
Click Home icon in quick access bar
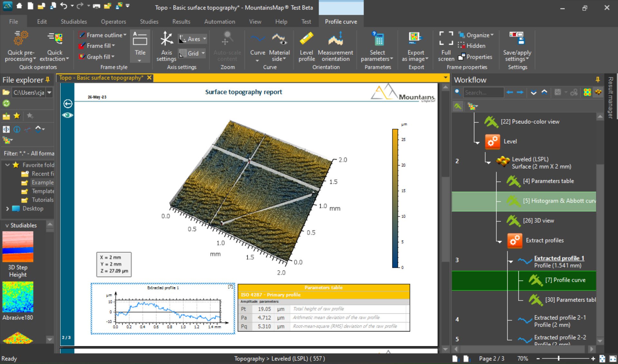pos(19,6)
